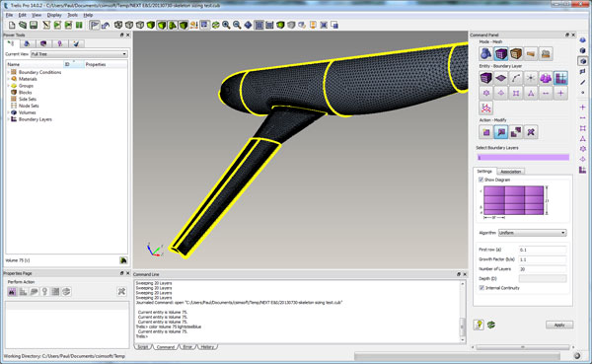Expand the Boundary Conditions tree node
This screenshot has height=364, width=592.
(8, 72)
